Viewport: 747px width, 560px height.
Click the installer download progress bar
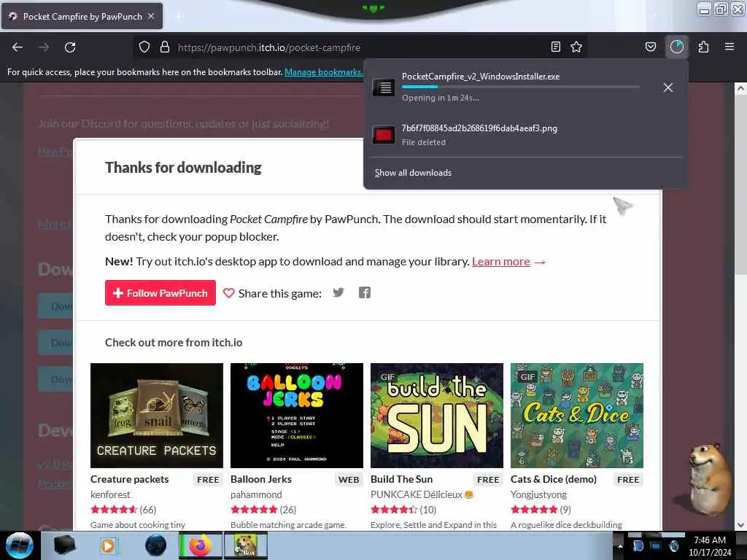[x=521, y=87]
